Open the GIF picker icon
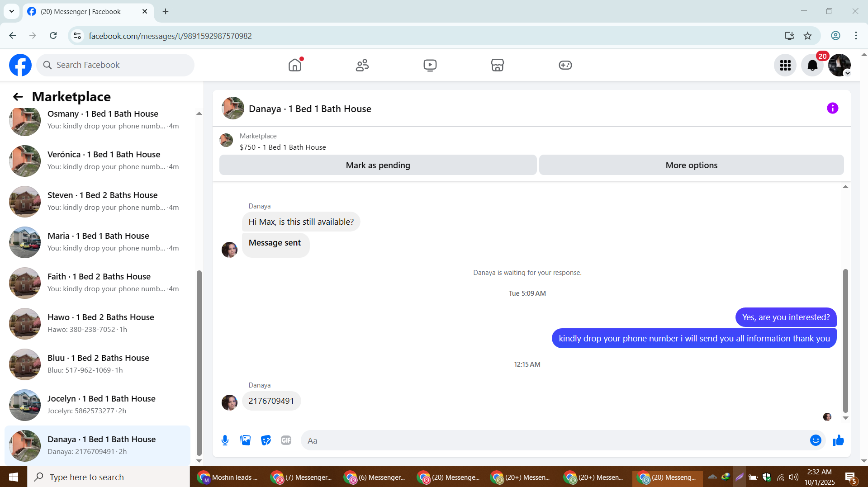868x487 pixels. tap(286, 440)
